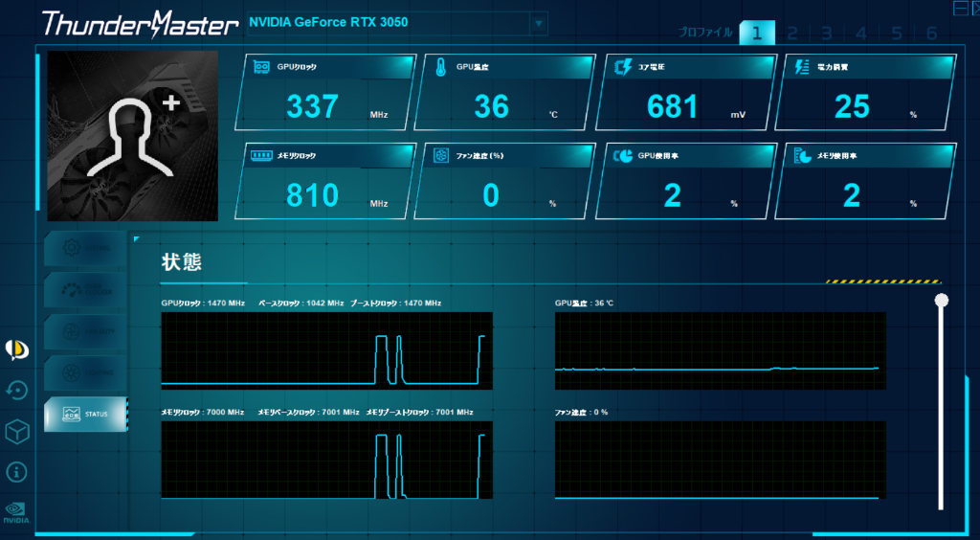The height and width of the screenshot is (540, 980).
Task: Click the ブーストクロック : 1470 MHz text
Action: [396, 304]
